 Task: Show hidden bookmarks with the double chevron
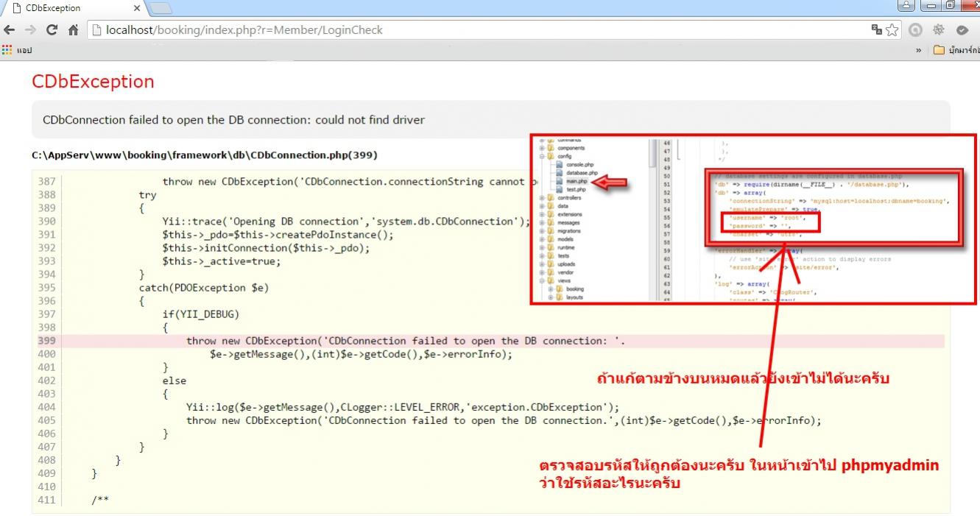[919, 50]
